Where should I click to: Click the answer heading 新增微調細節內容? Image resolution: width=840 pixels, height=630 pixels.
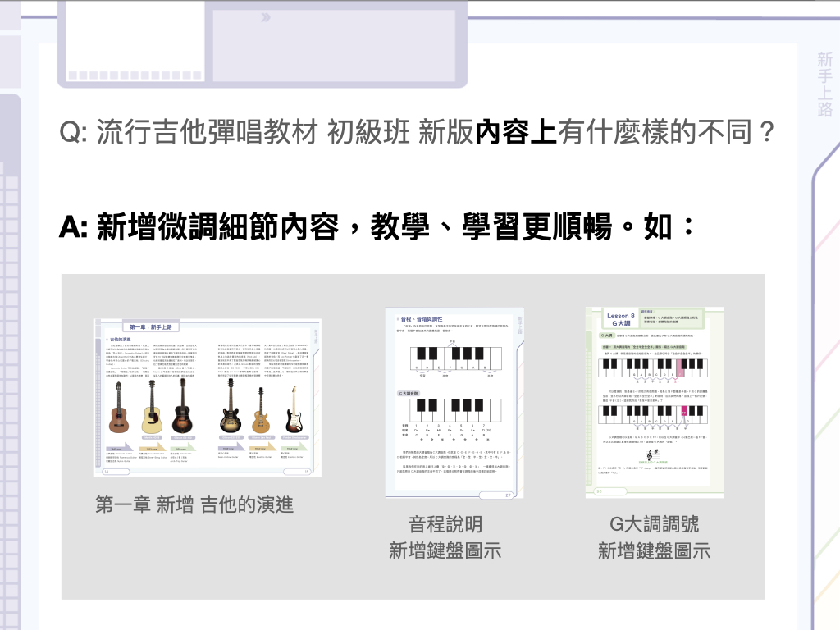[217, 227]
